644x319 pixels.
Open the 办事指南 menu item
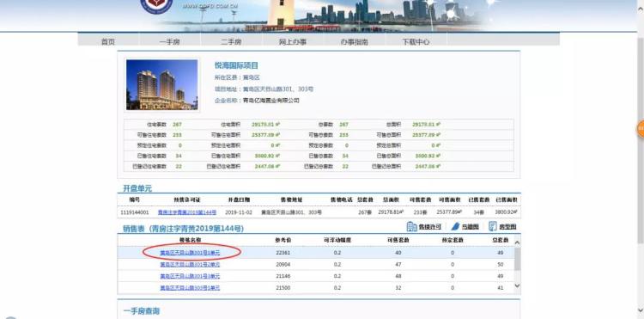354,42
